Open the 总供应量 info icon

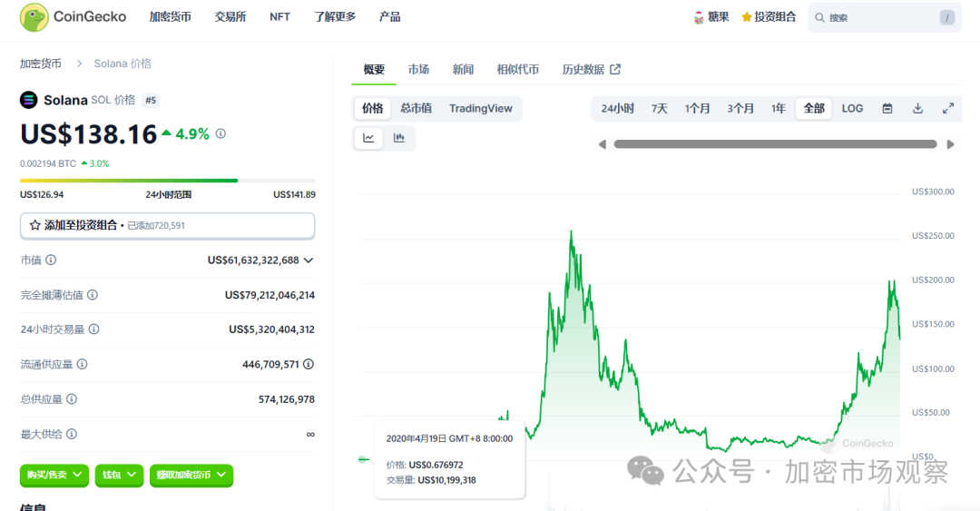(x=72, y=399)
